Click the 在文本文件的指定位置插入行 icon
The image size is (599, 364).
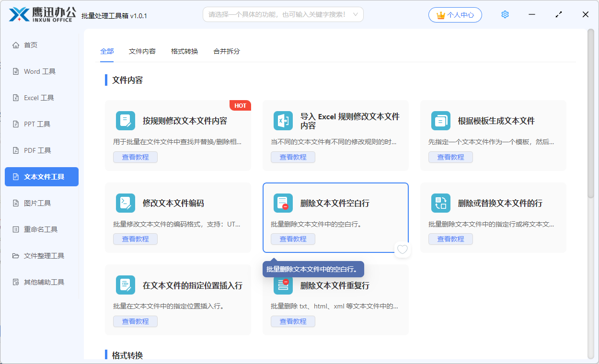pyautogui.click(x=125, y=285)
